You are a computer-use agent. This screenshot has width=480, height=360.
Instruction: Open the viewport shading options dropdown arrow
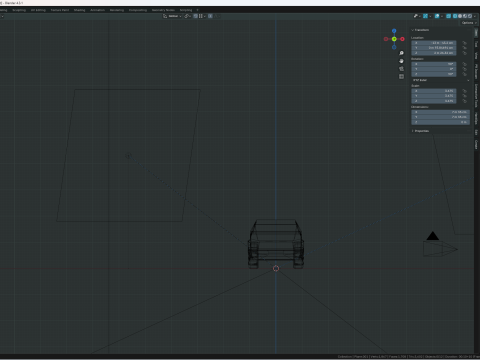click(475, 16)
